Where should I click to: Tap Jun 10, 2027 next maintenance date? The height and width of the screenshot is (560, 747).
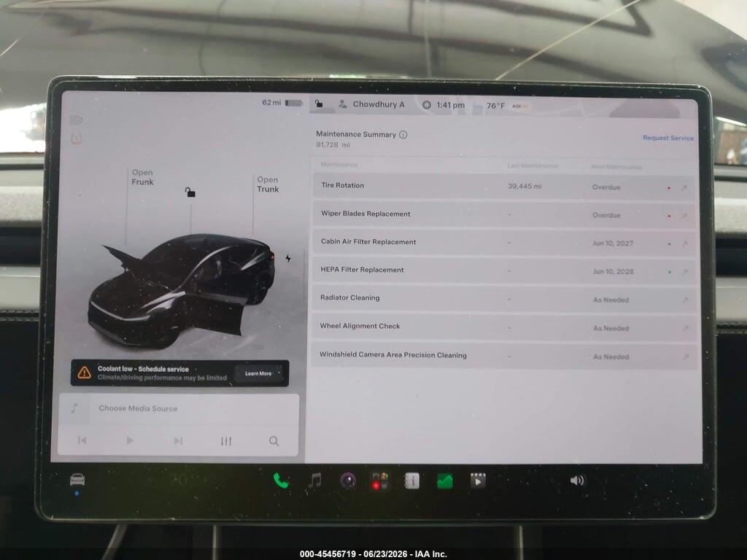point(613,244)
